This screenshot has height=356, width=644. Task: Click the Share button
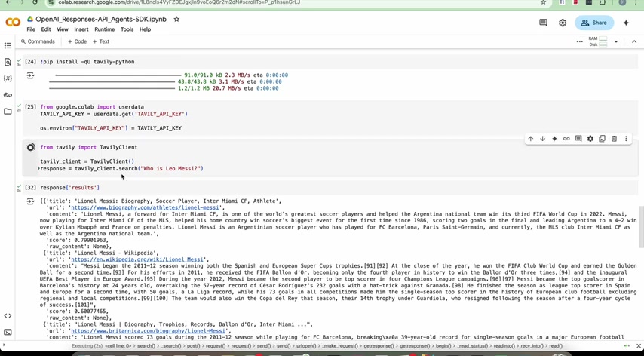594,23
